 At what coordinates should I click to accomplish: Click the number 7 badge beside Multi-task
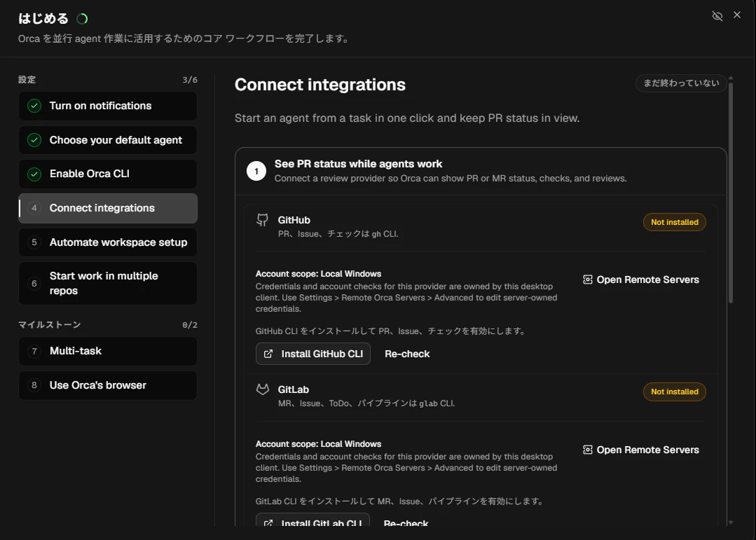34,351
